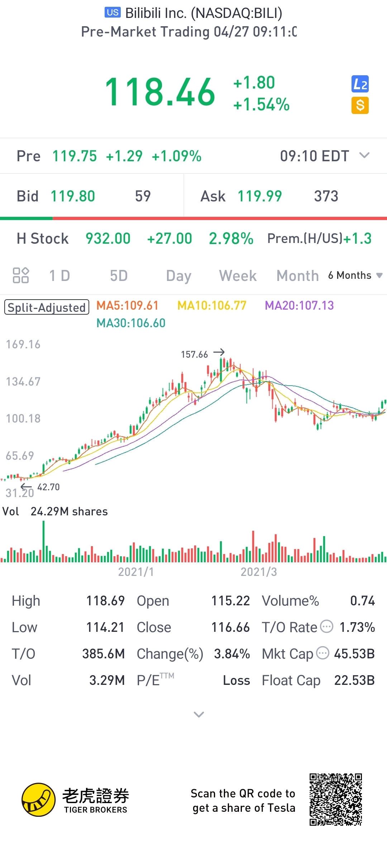Tap the High 118.69 stat

(68, 601)
